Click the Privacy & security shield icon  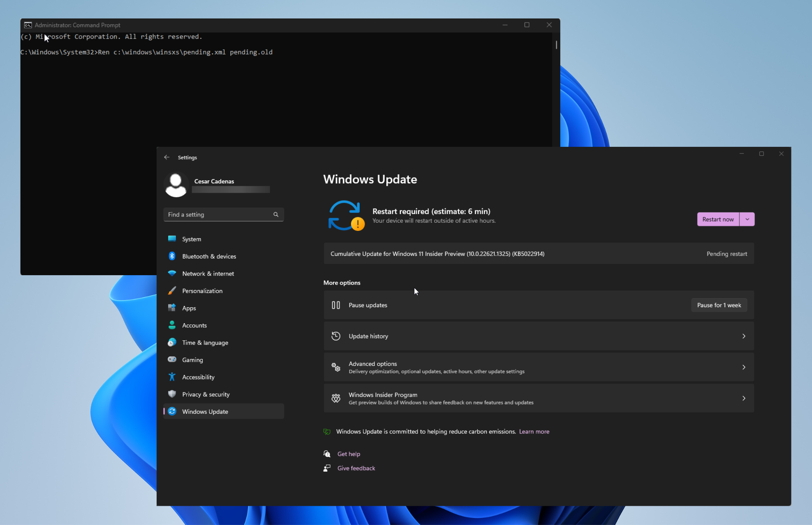(172, 394)
